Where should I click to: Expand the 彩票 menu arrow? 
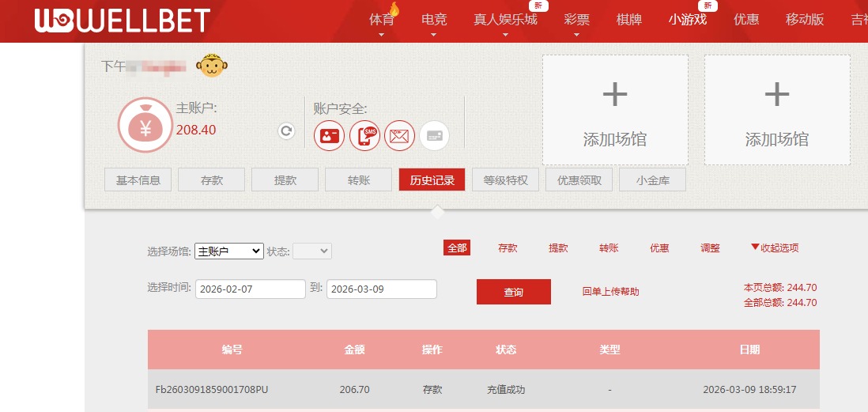577,35
